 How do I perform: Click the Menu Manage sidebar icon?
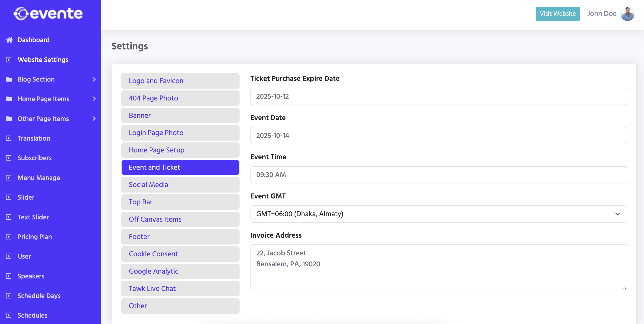[x=9, y=178]
